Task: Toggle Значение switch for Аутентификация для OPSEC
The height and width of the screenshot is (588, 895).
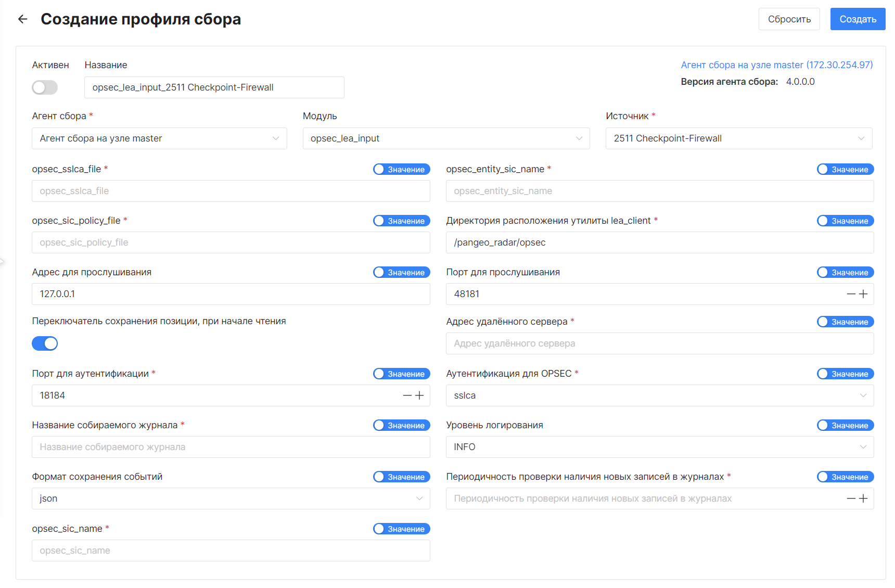Action: click(845, 374)
